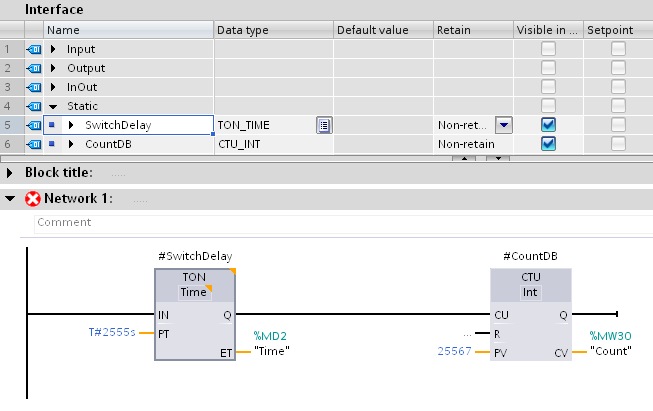
Task: Click the interface icon in the Input row
Action: pos(33,49)
